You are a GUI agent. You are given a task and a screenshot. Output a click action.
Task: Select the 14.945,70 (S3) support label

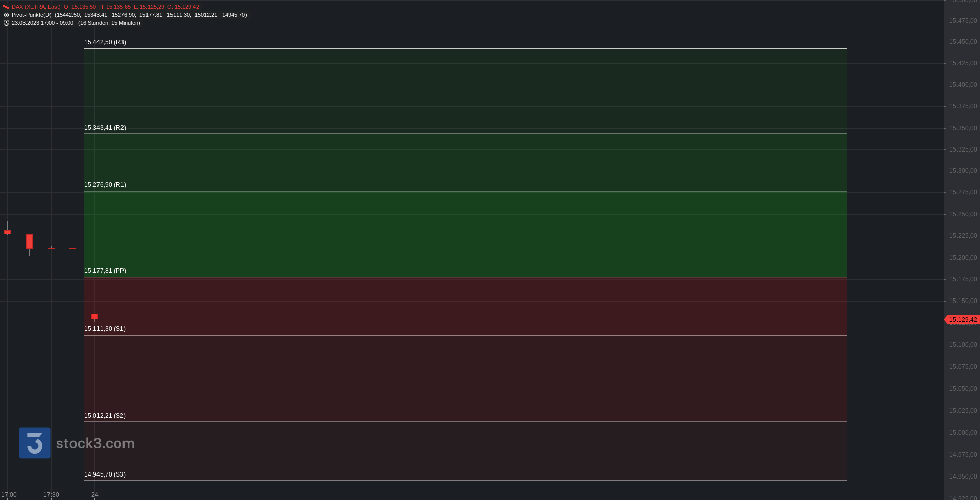105,474
